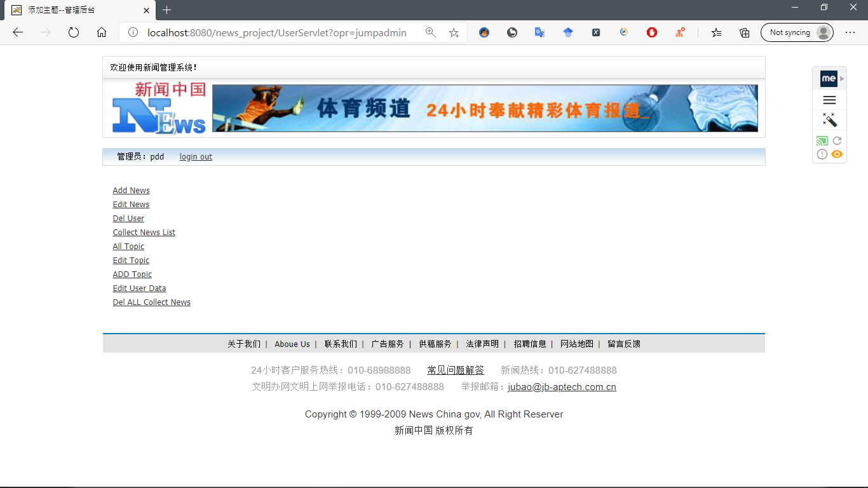868x488 pixels.
Task: Open the Collections icon
Action: [x=745, y=32]
